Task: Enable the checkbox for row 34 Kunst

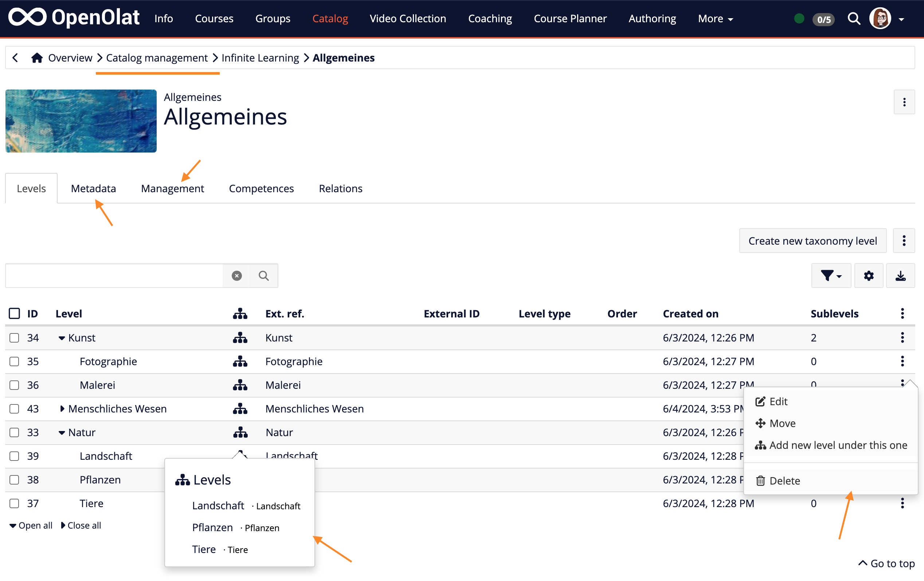Action: click(x=14, y=338)
